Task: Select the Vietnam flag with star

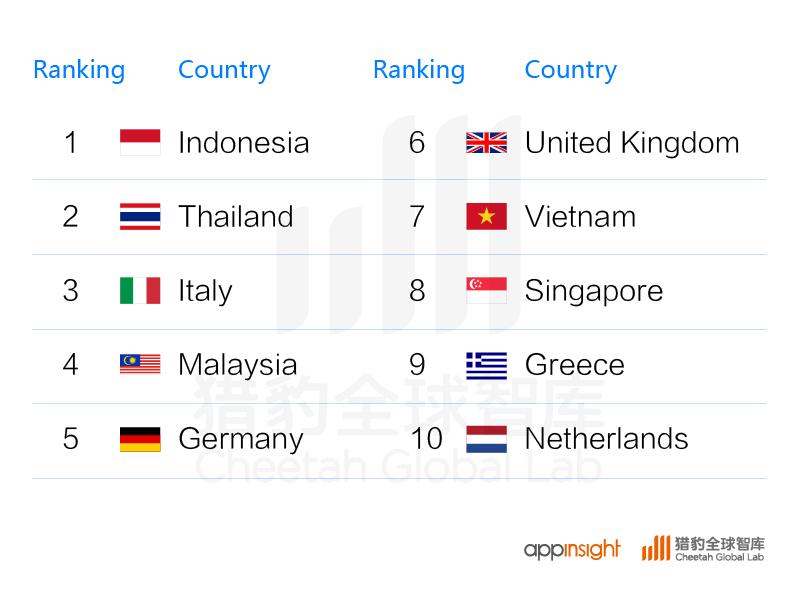Action: [486, 216]
